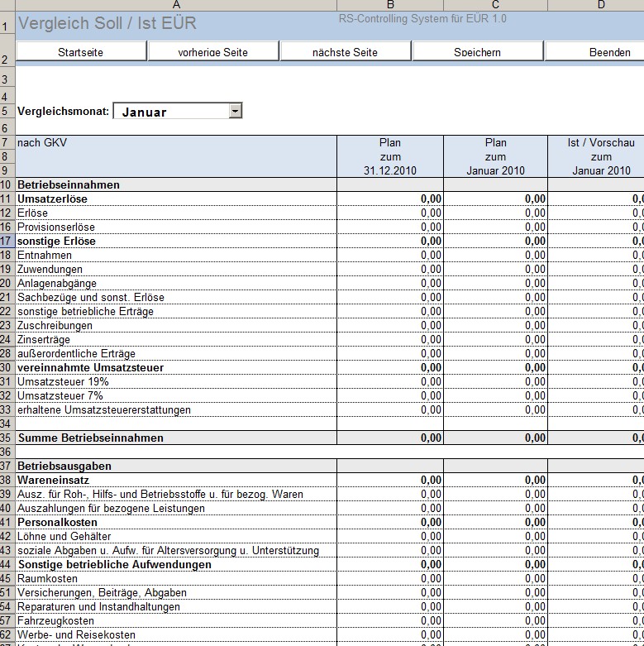Click the Personalkosten row label
This screenshot has width=644, height=646.
pos(175,523)
